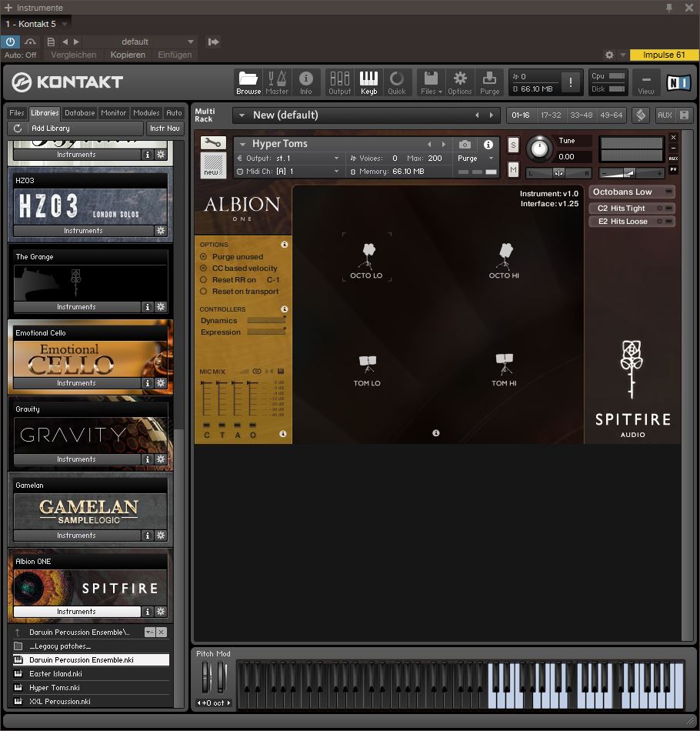
Task: Toggle the Keyb on-screen keyboard
Action: click(368, 82)
